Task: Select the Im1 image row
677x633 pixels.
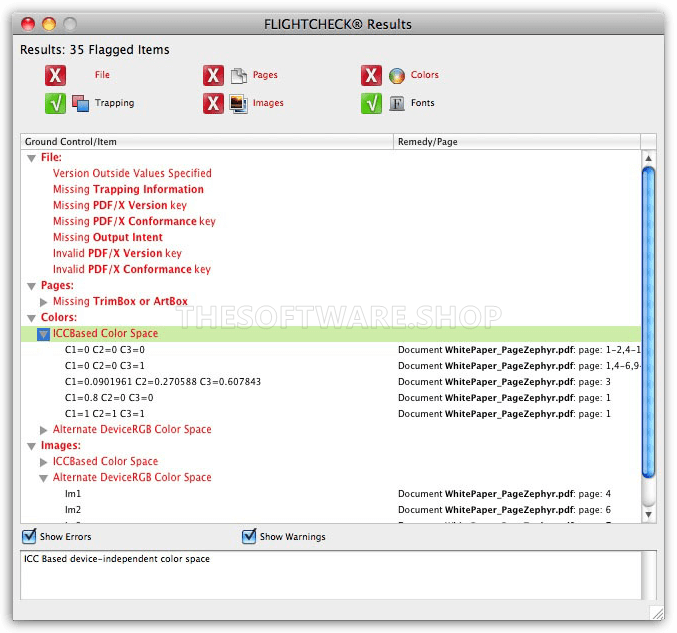Action: pyautogui.click(x=73, y=494)
